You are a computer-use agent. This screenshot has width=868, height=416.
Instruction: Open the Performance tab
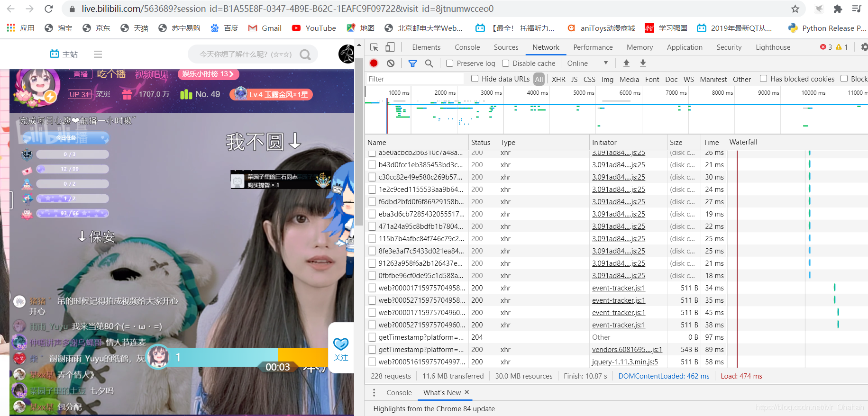tap(593, 47)
